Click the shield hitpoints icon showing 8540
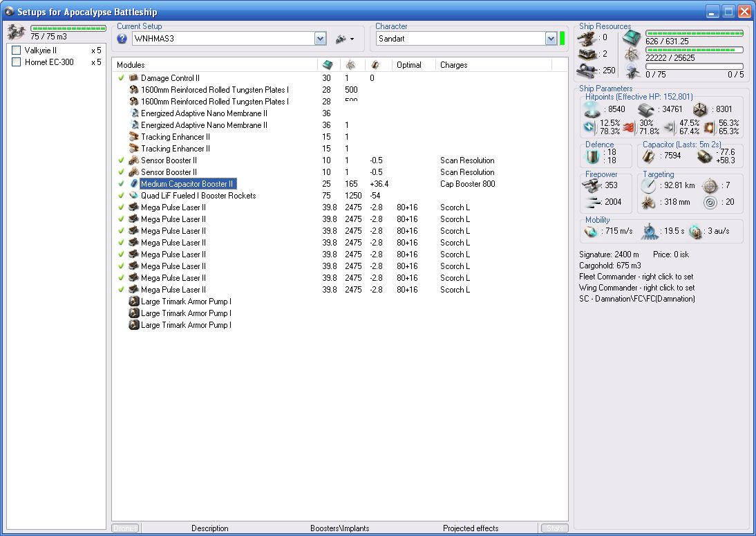 coord(592,109)
